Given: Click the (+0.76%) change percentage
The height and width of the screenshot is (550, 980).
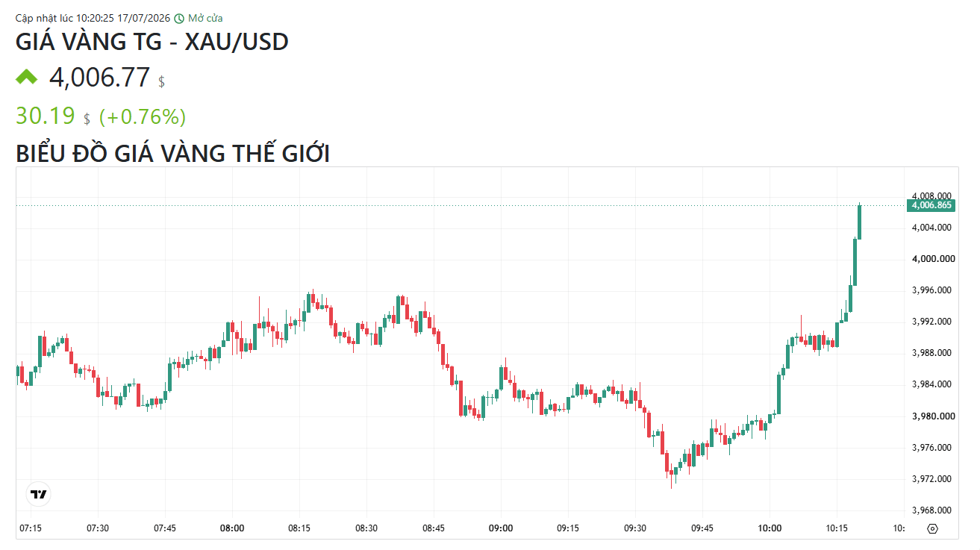Looking at the screenshot, I should point(143,117).
